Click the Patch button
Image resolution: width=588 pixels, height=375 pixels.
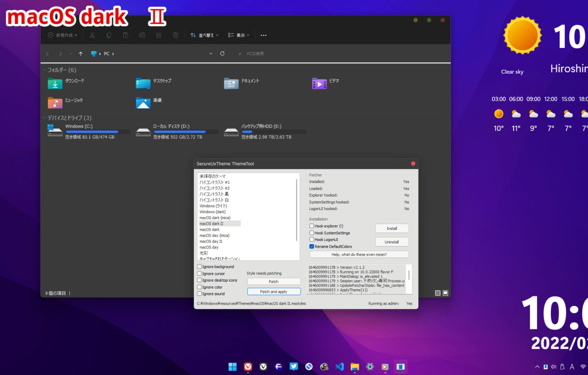coord(274,281)
